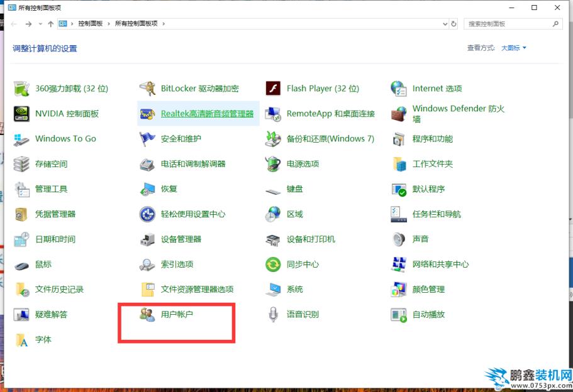Open the 用户帐户 link
573x392 pixels.
pyautogui.click(x=177, y=314)
